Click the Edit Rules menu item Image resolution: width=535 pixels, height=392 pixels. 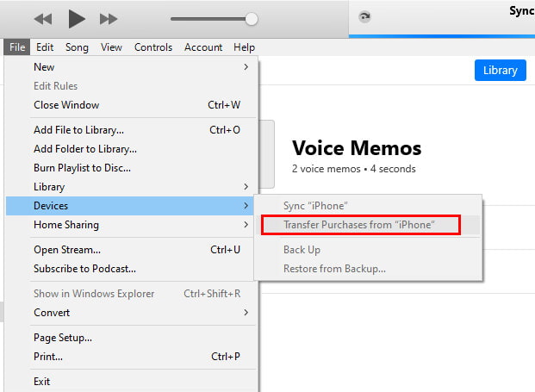click(131, 86)
